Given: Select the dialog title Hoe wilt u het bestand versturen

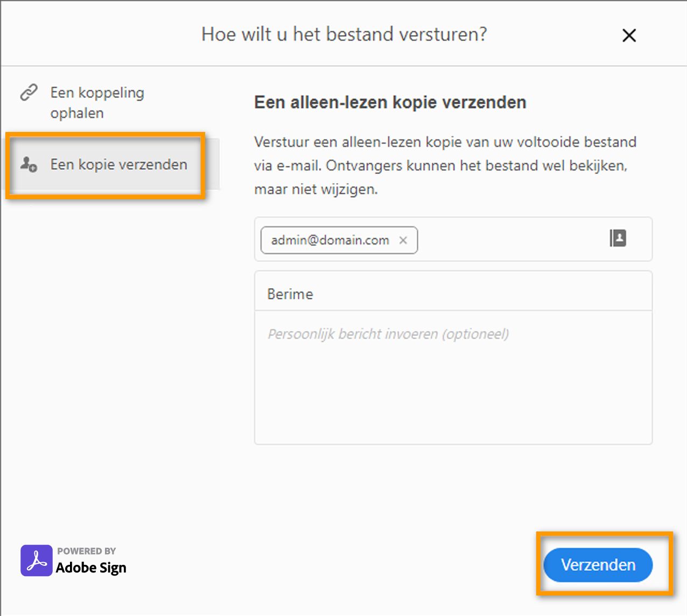Looking at the screenshot, I should click(343, 34).
